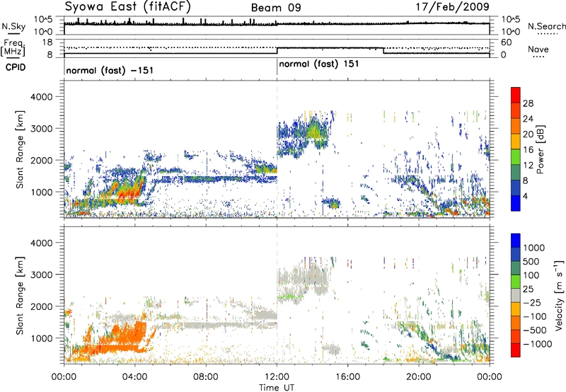Click the 'Power [dB]' colorbar label
The height and width of the screenshot is (392, 566).
tap(540, 149)
